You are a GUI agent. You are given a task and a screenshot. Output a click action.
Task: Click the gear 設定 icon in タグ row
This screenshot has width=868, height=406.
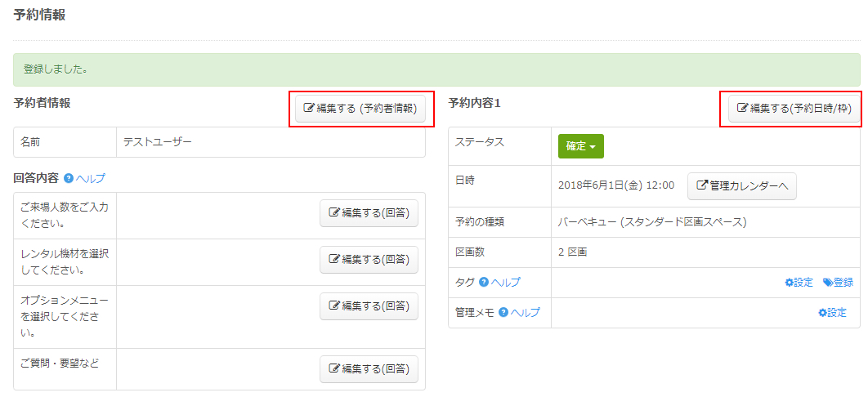click(x=789, y=283)
